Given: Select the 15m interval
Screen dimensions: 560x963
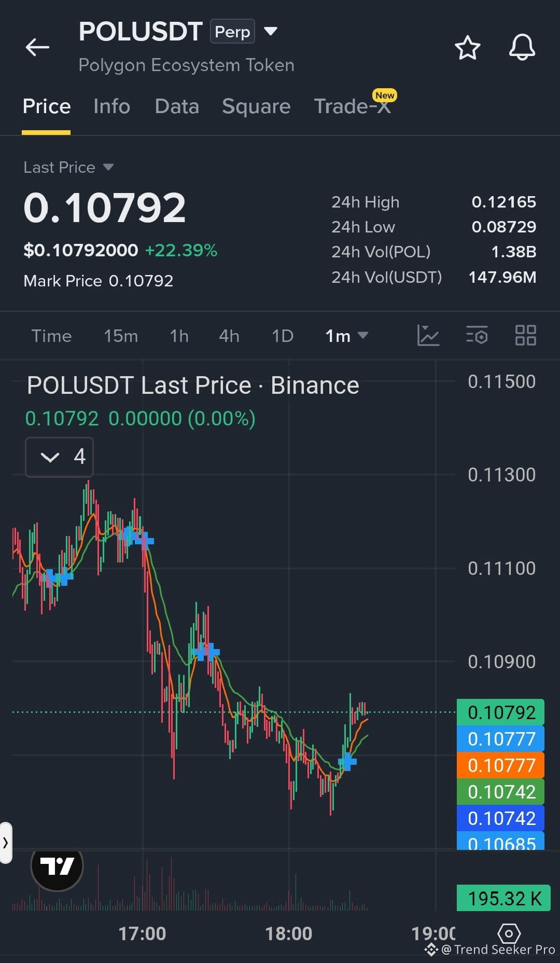Looking at the screenshot, I should pyautogui.click(x=121, y=336).
